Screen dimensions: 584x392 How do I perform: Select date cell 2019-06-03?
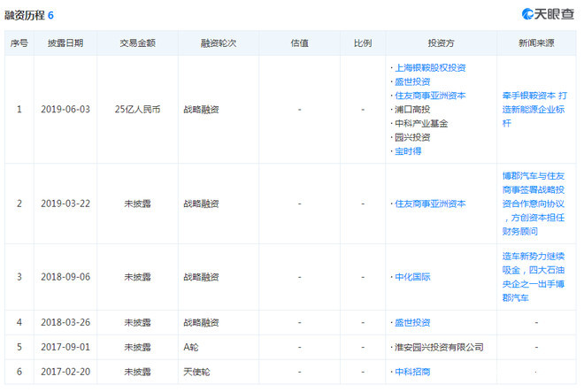(65, 110)
